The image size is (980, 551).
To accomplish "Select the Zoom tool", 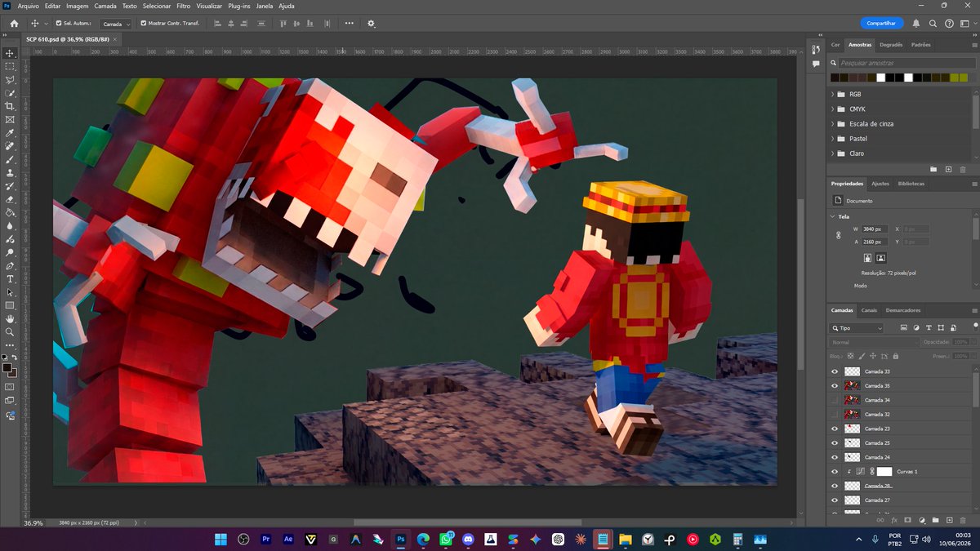I will tap(10, 332).
